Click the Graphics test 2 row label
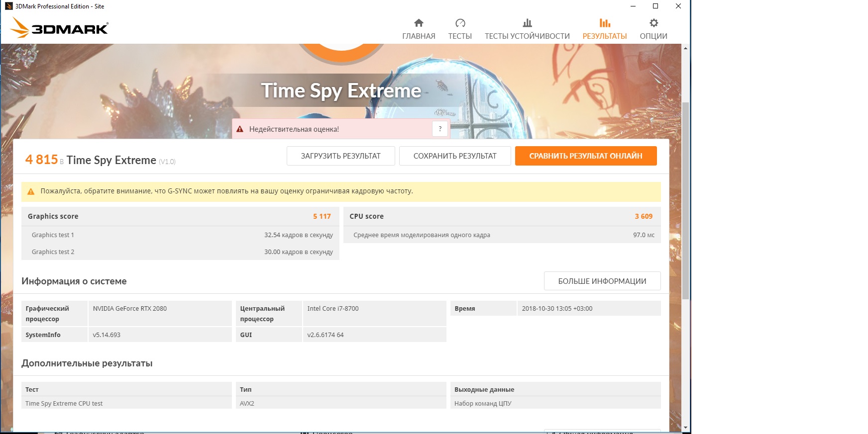This screenshot has height=434, width=868. [53, 252]
